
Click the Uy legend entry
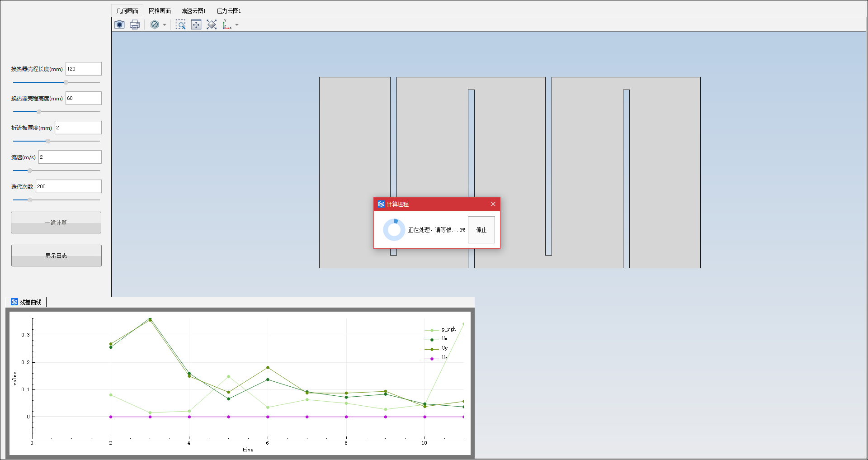point(436,348)
